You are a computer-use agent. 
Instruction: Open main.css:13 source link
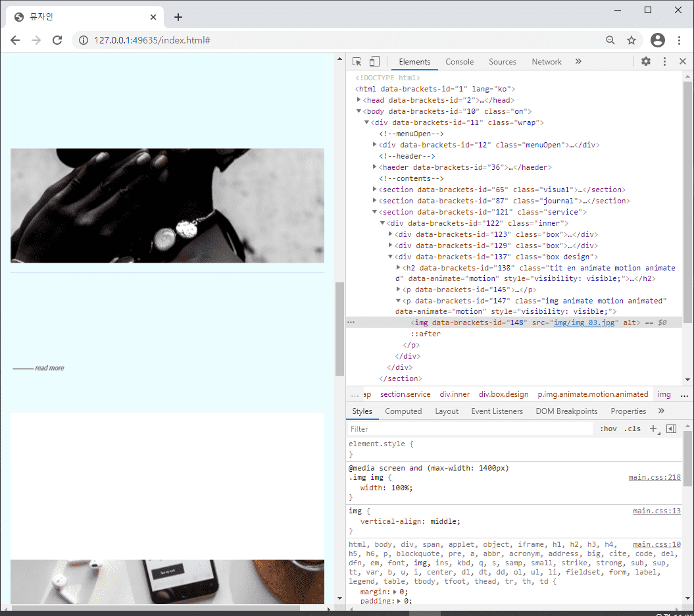(657, 511)
